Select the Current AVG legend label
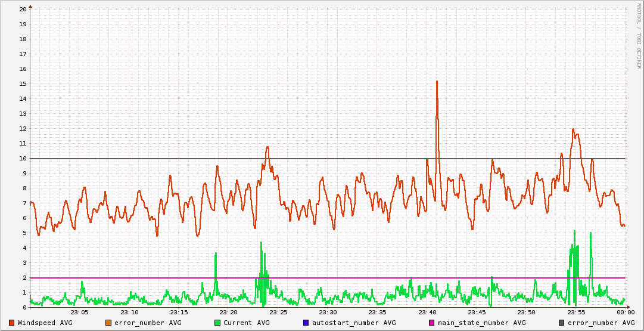Image resolution: width=644 pixels, height=331 pixels. (246, 323)
